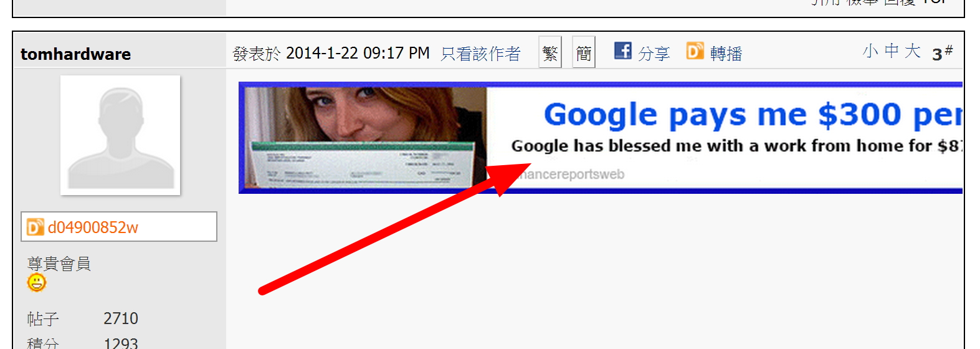
Task: Set font size to medium with 中
Action: pyautogui.click(x=892, y=51)
